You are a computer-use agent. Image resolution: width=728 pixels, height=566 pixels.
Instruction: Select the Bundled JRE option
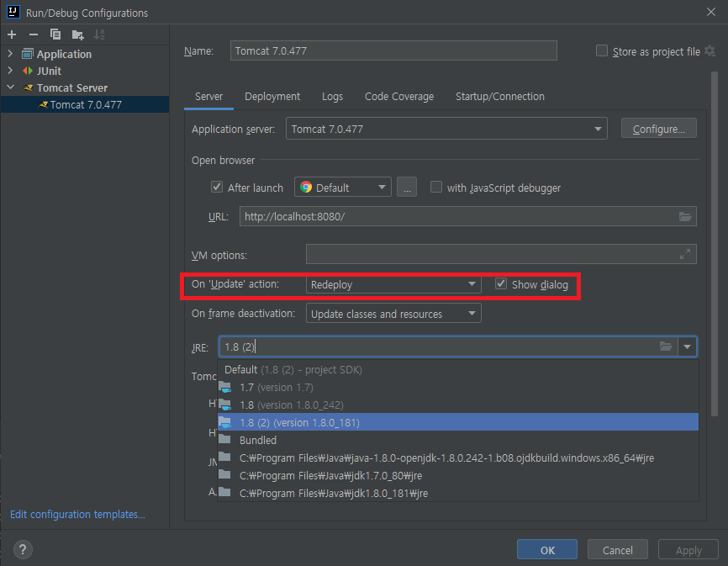click(x=458, y=440)
